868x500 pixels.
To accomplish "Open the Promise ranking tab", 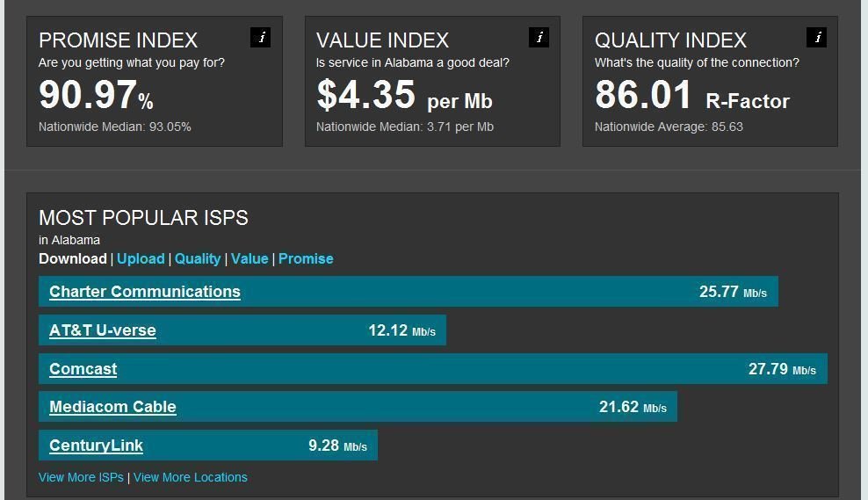I will [x=306, y=258].
